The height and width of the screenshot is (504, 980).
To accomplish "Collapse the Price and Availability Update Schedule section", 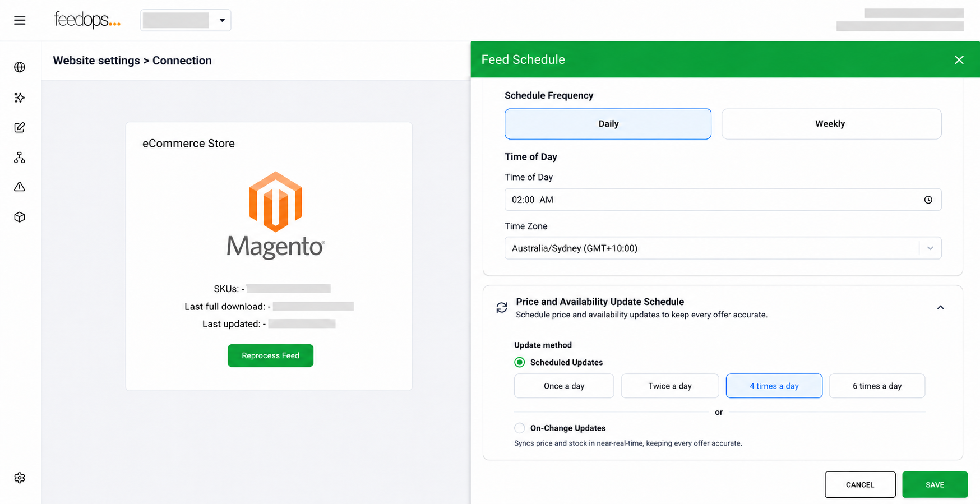I will pyautogui.click(x=941, y=307).
